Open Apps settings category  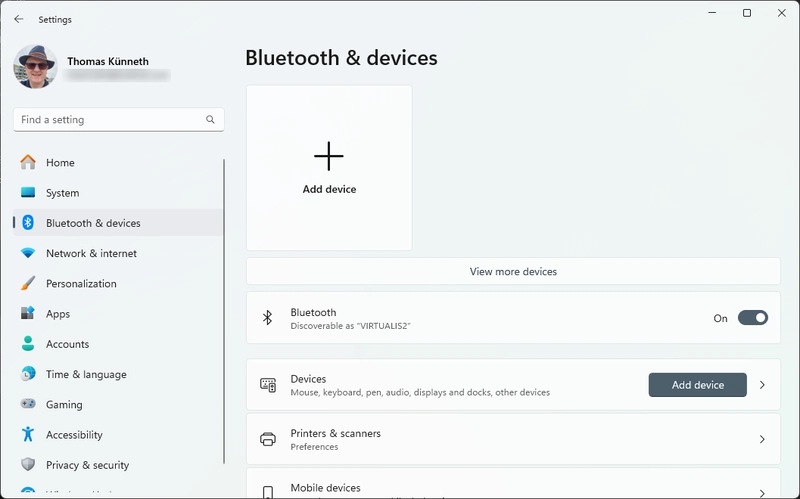118,313
